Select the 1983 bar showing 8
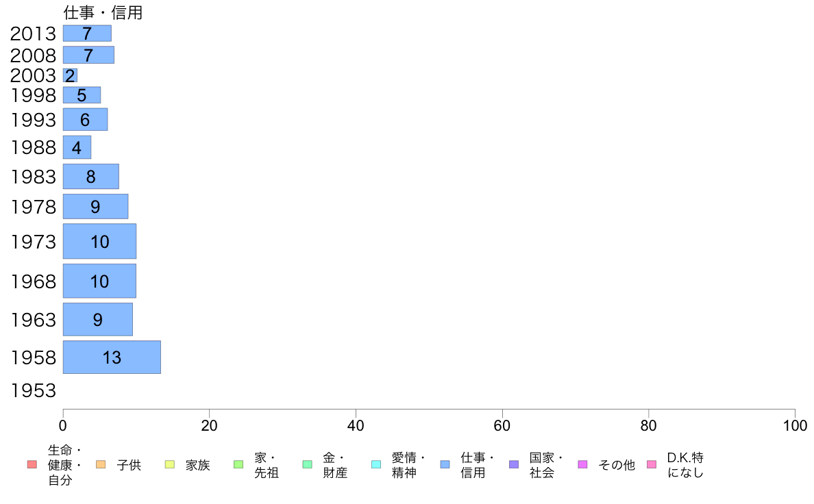The height and width of the screenshot is (504, 814). click(x=91, y=177)
